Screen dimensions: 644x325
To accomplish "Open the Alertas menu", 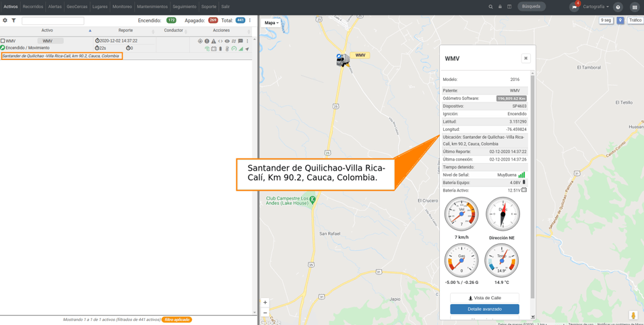I will (55, 7).
